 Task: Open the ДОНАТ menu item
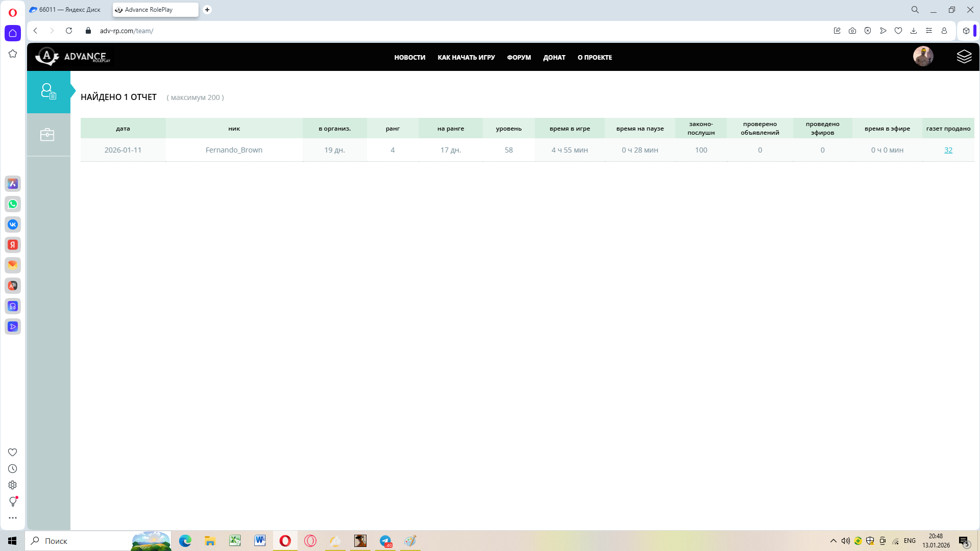click(x=554, y=58)
